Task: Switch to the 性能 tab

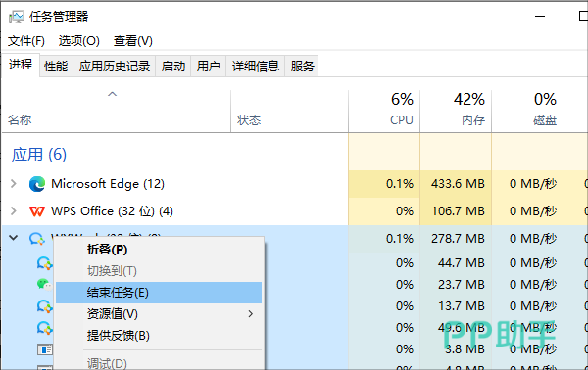Action: (x=56, y=67)
